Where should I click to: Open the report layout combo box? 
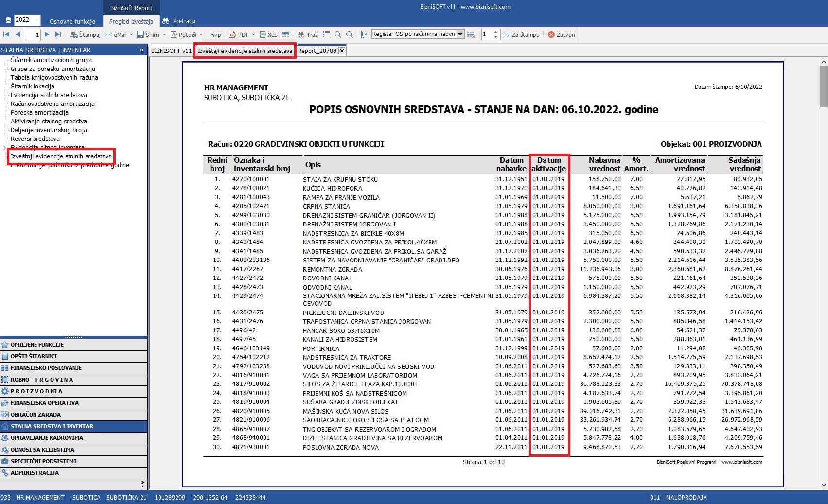[x=460, y=34]
